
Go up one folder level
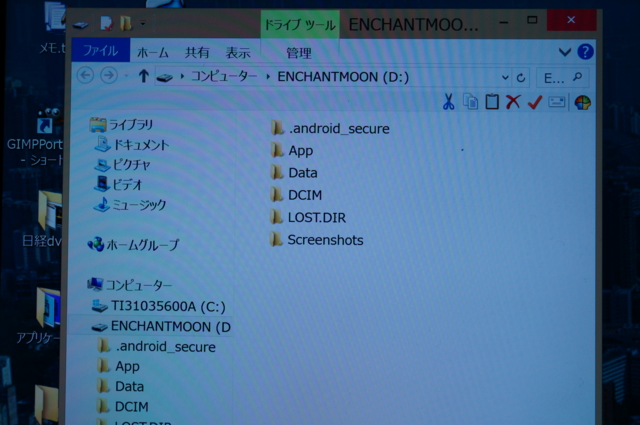coord(143,76)
